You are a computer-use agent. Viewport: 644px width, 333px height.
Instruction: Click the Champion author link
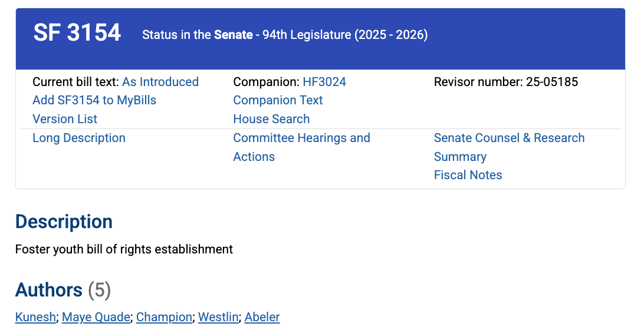(164, 317)
